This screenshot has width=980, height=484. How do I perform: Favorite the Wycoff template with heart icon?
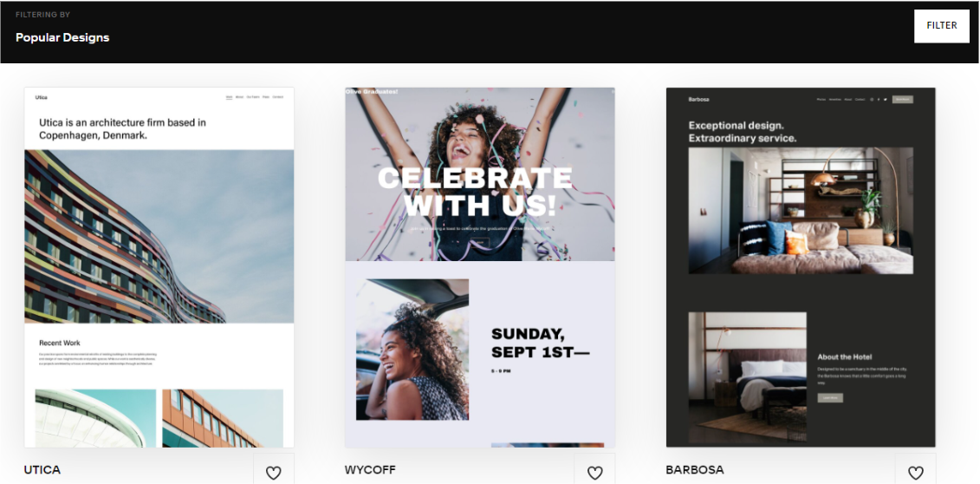594,473
